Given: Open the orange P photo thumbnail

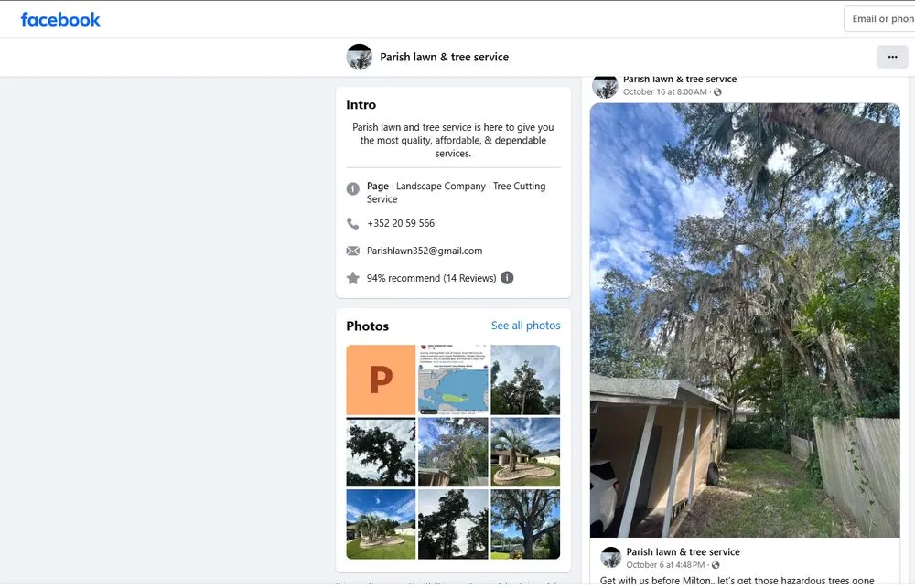Looking at the screenshot, I should coord(381,380).
